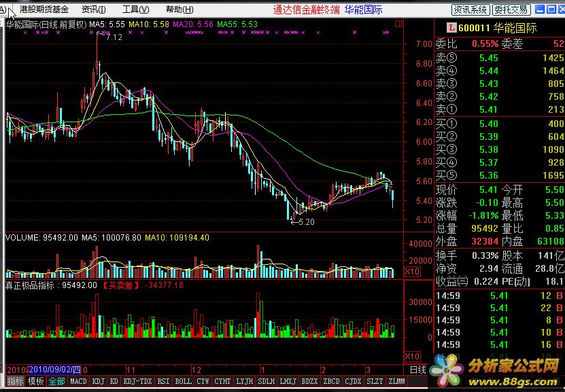
Task: Select the KDJ indicator tab
Action: click(x=99, y=381)
